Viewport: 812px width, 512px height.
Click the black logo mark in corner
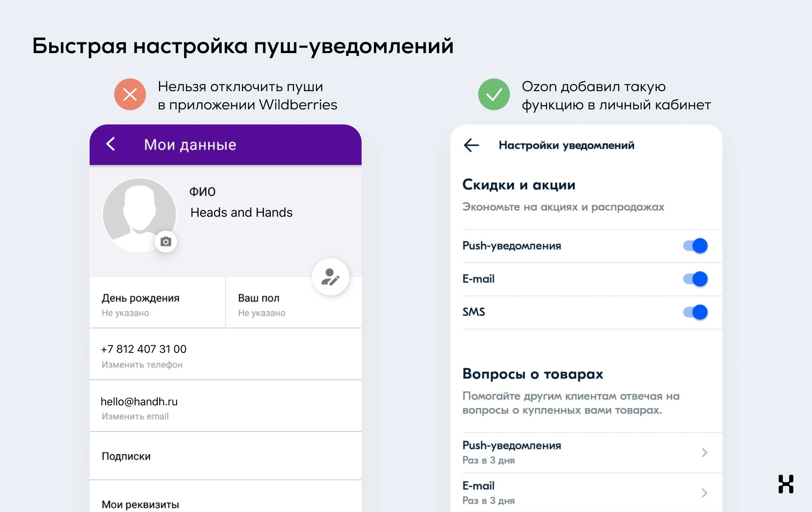[786, 484]
